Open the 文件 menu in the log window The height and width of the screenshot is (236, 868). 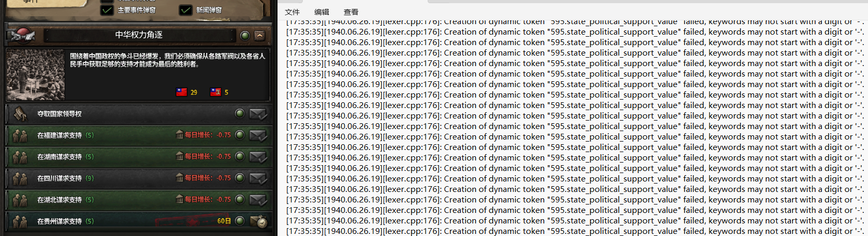point(292,12)
